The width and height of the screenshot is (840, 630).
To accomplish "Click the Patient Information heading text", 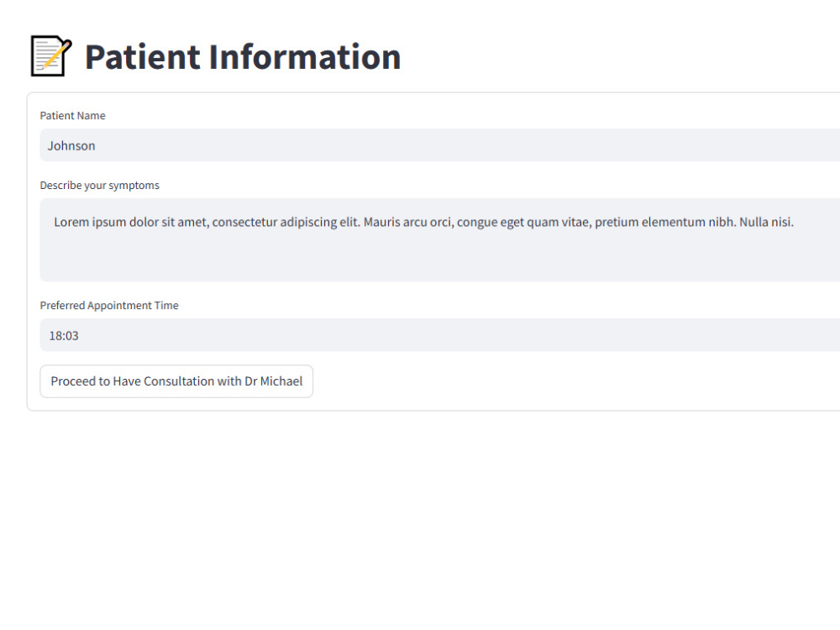I will click(x=243, y=57).
